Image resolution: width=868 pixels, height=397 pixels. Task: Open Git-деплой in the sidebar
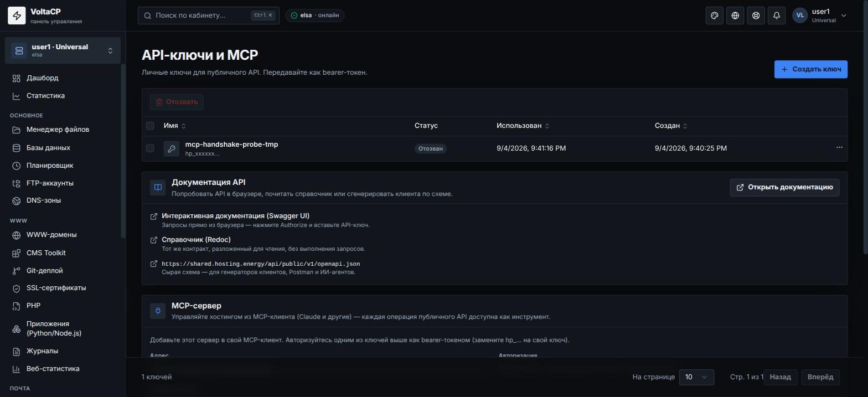63,271
